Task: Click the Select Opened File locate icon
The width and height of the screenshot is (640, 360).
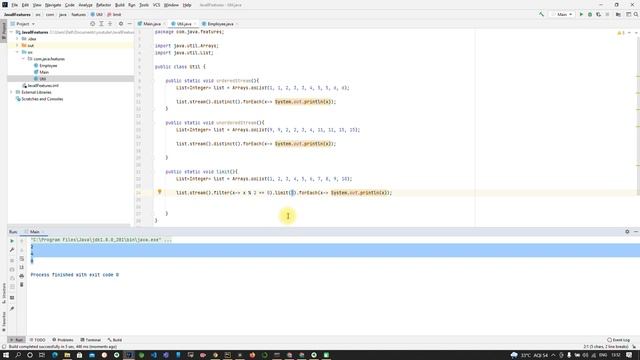Action: coord(92,24)
